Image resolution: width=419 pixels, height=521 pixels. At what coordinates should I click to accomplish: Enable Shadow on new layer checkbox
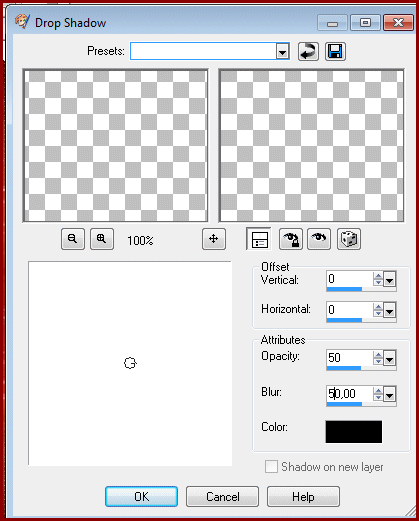pyautogui.click(x=271, y=467)
